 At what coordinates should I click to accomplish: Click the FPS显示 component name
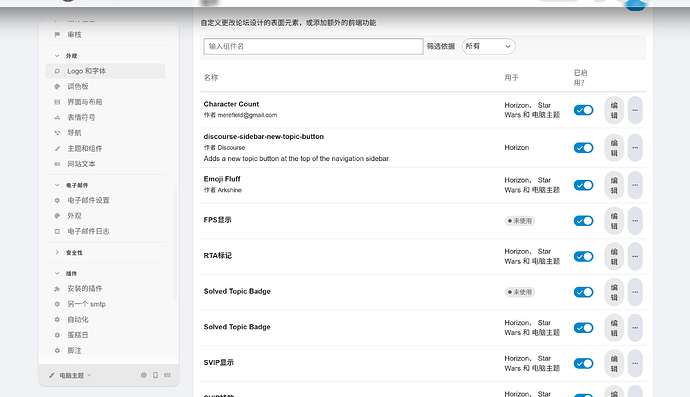pyautogui.click(x=217, y=220)
